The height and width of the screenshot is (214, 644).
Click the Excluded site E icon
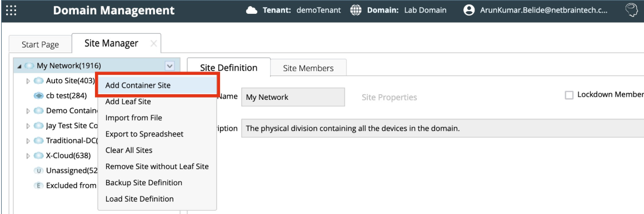tap(38, 185)
